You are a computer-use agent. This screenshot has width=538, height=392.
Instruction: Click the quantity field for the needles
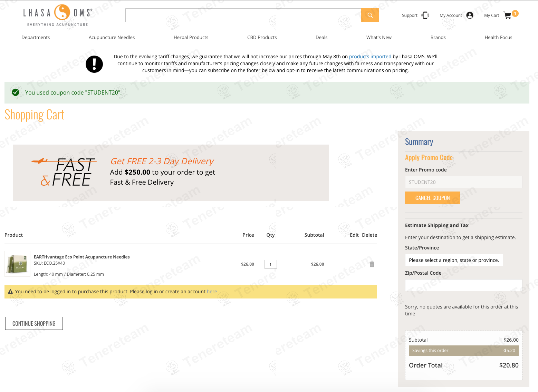pyautogui.click(x=271, y=264)
